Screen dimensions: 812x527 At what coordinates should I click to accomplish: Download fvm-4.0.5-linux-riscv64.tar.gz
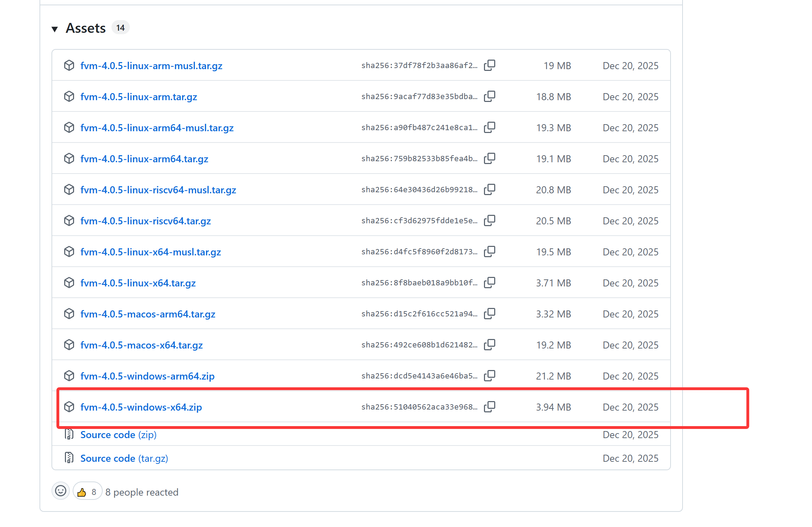[146, 221]
